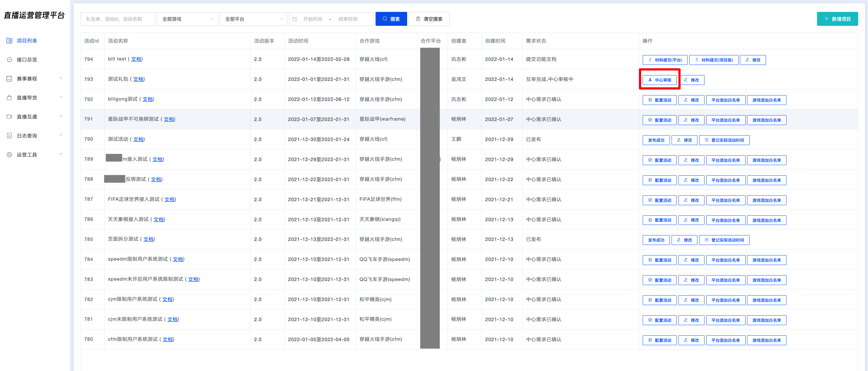This screenshot has width=868, height=371.
Task: Click upload icon in 材料提交(平台) button
Action: 650,60
